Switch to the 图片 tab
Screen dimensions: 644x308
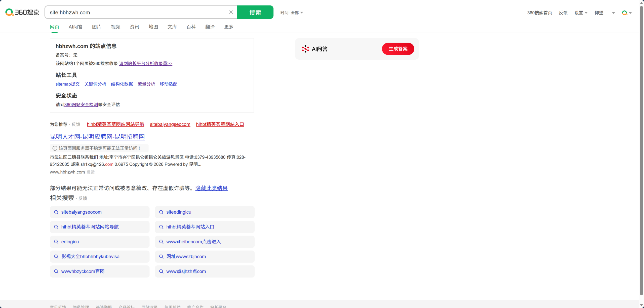pyautogui.click(x=97, y=27)
